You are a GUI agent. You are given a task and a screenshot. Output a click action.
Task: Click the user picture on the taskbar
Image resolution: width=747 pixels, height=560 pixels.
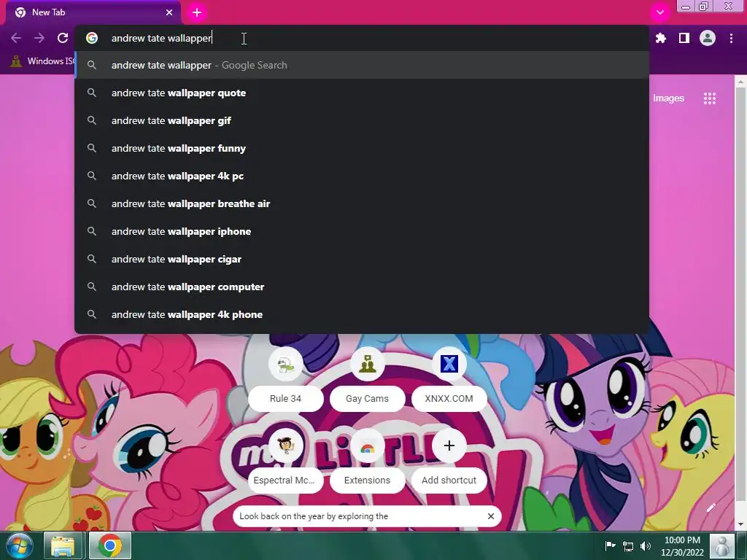[x=721, y=545]
